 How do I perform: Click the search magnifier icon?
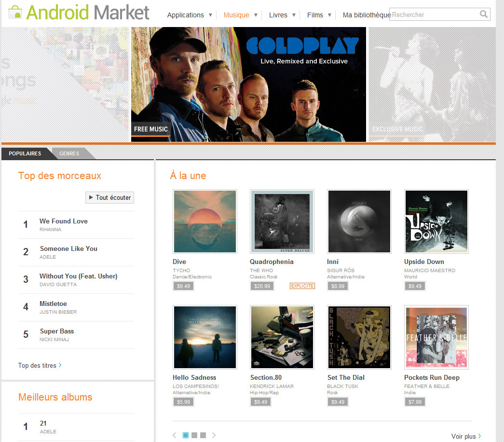[483, 14]
